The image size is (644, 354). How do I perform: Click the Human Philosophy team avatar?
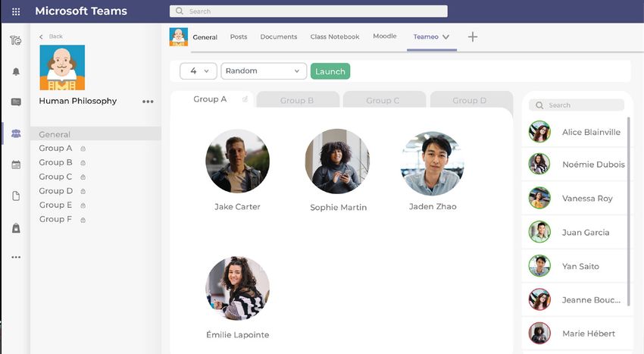pos(62,67)
